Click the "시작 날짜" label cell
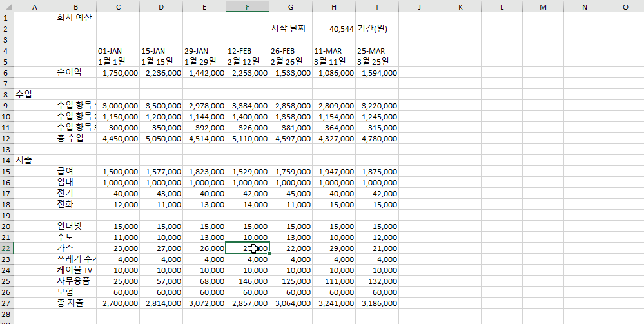This screenshot has height=324, width=644. pos(291,29)
